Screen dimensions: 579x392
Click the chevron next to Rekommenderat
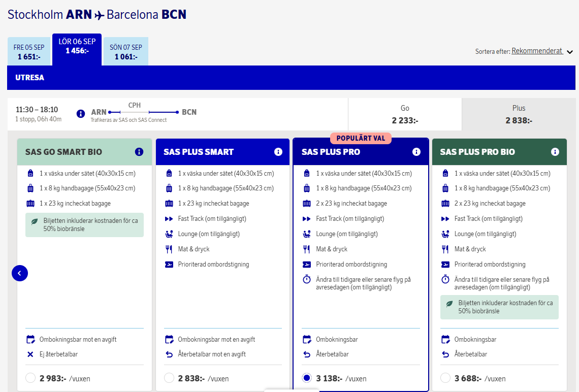point(569,52)
